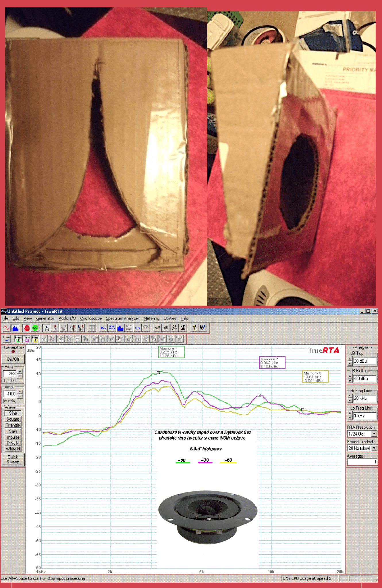Click the Memory 3 yellow marker label
This screenshot has width=382, height=588.
tap(315, 377)
